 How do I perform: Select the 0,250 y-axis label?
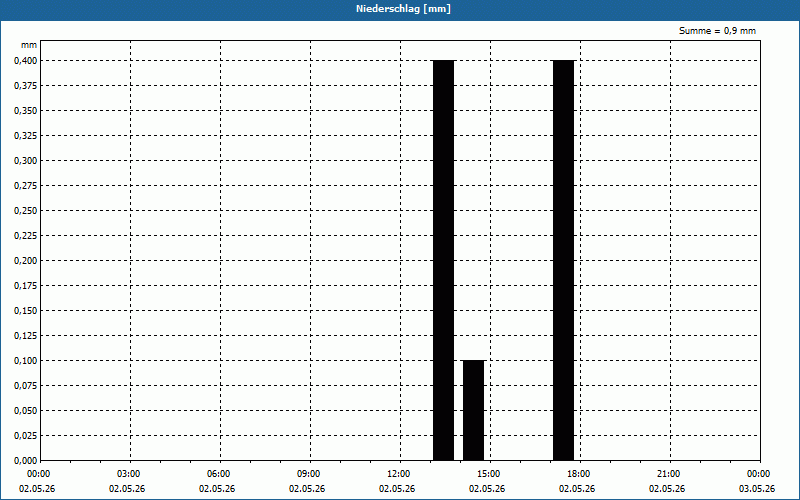(x=25, y=211)
